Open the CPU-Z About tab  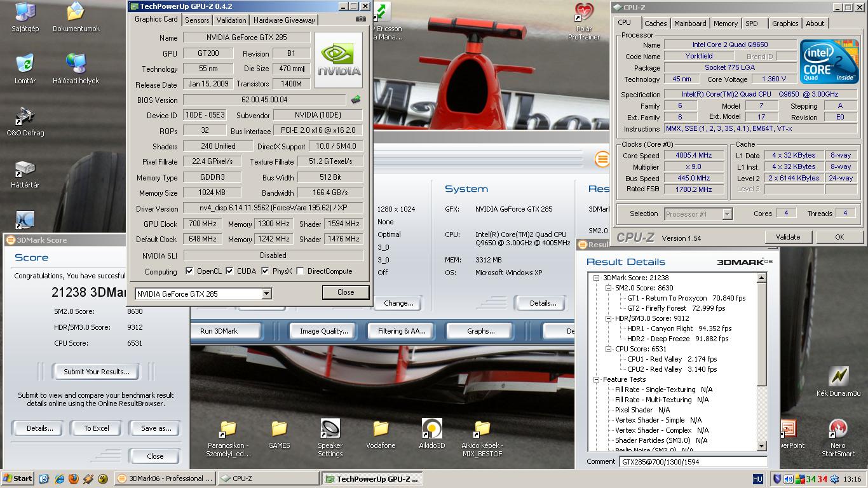pos(815,24)
